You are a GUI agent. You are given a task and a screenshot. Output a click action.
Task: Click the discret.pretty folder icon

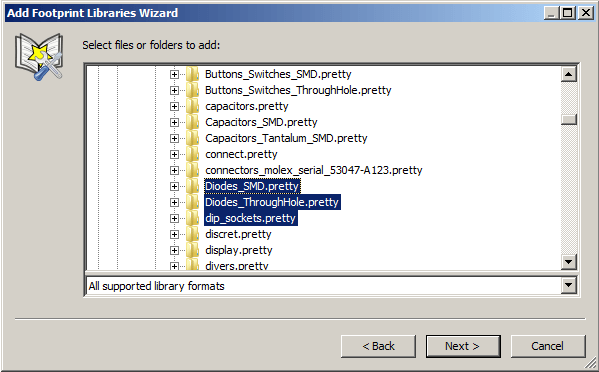coord(193,234)
